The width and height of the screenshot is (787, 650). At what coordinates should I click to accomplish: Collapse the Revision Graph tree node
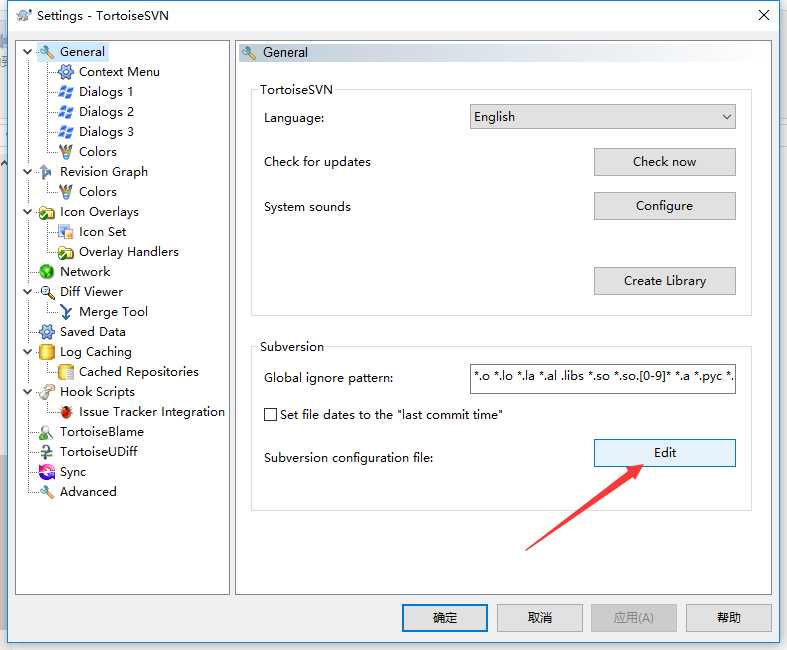tap(28, 172)
